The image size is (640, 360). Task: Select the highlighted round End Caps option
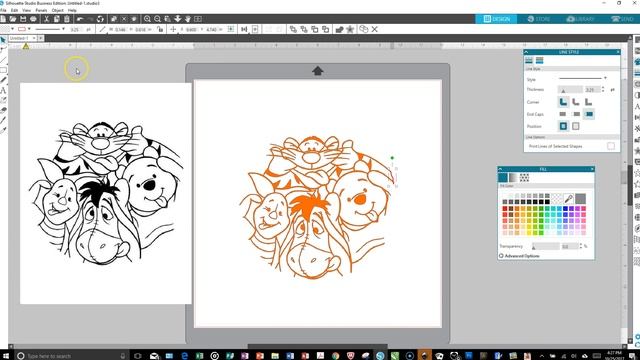(589, 114)
